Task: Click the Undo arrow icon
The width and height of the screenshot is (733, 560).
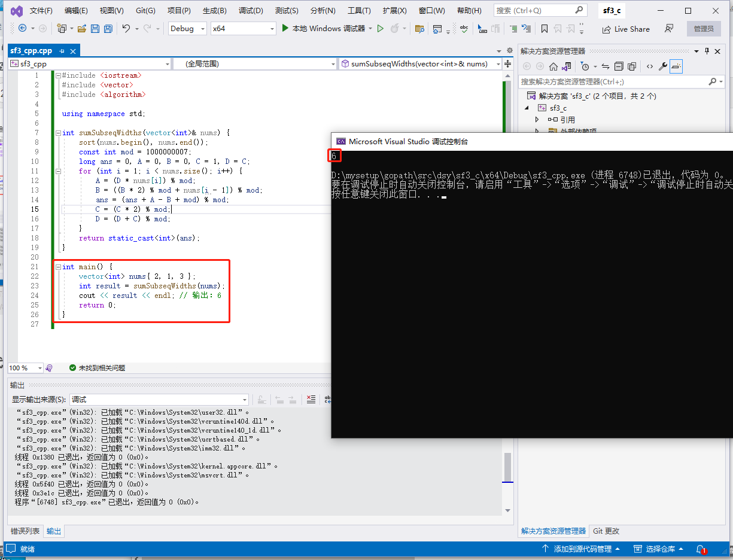Action: [126, 29]
